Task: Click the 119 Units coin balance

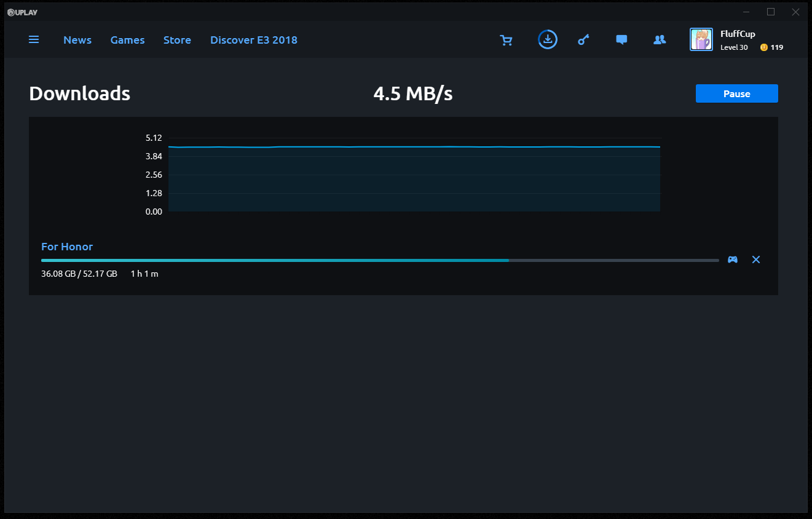Action: point(772,47)
